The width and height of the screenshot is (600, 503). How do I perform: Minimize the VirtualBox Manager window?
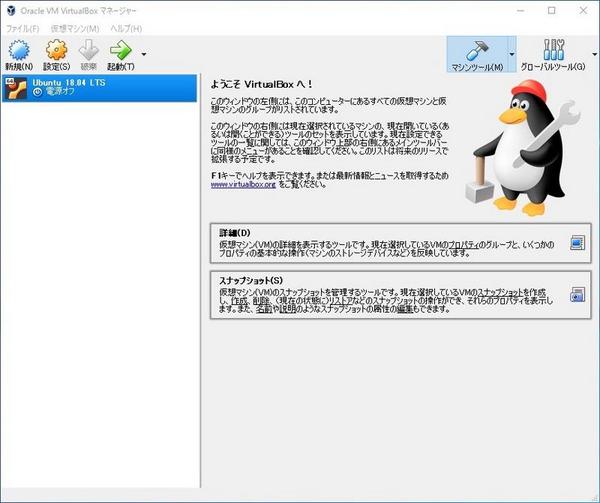coord(520,11)
